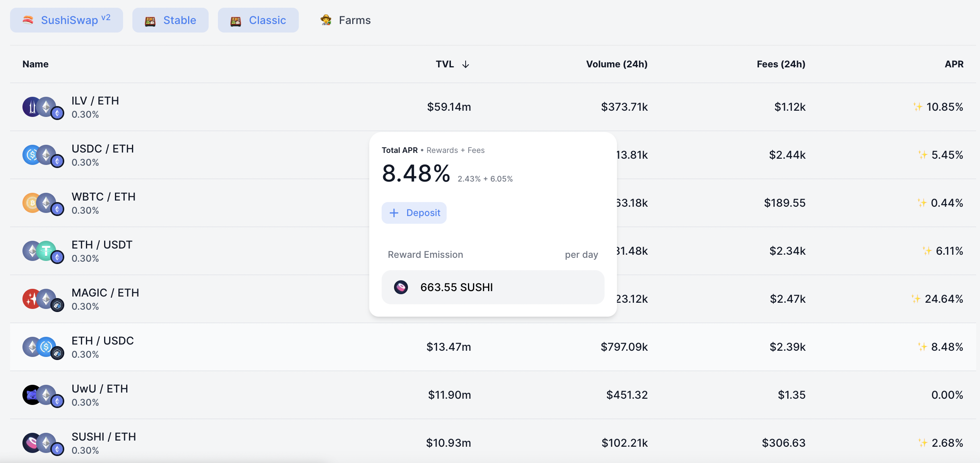980x463 pixels.
Task: Click the Deposit button in APR popup
Action: click(414, 213)
